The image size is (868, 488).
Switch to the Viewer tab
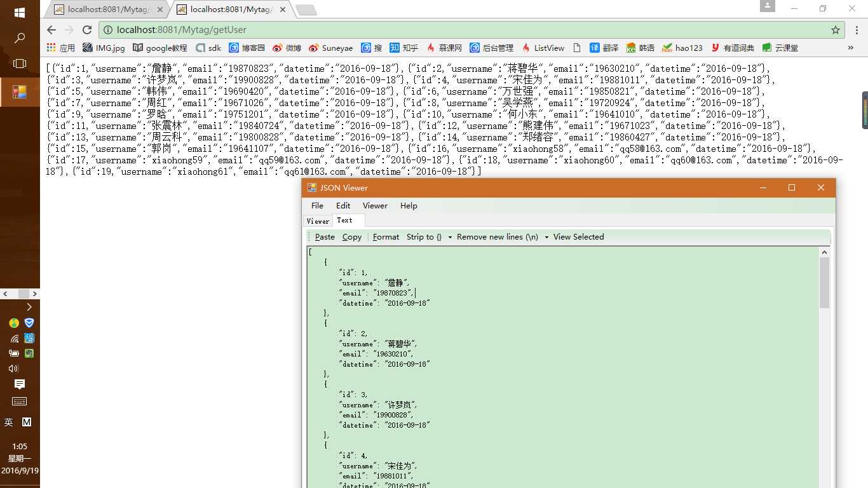[318, 221]
